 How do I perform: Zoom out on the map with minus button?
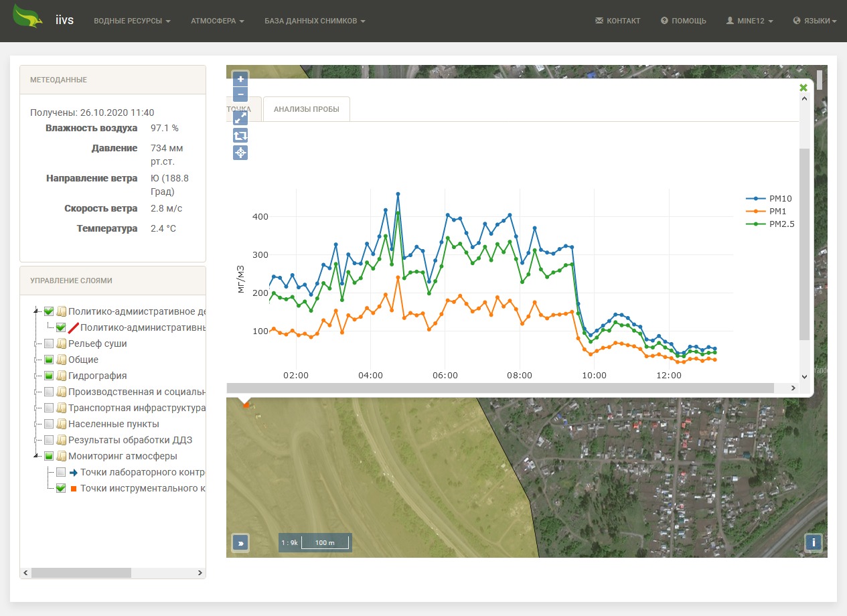pos(240,94)
